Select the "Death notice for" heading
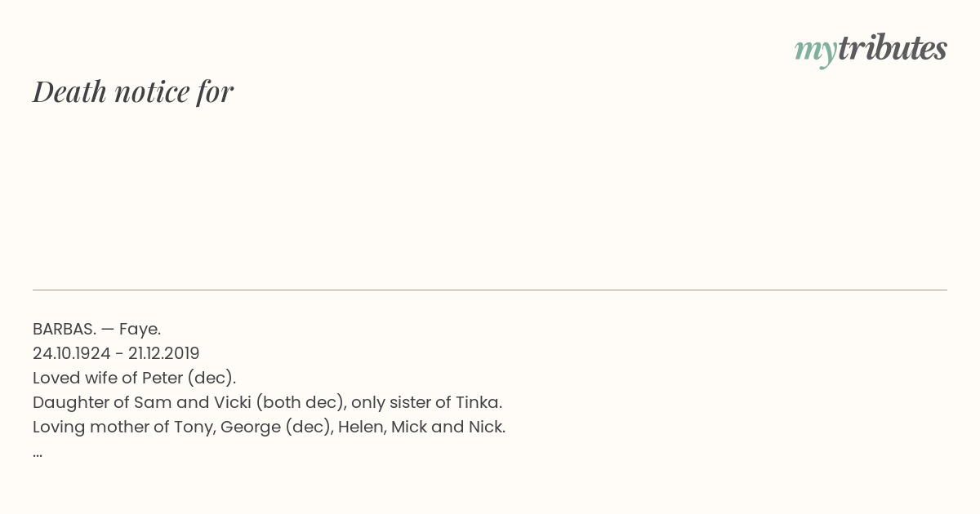The image size is (980, 514). pos(133,91)
